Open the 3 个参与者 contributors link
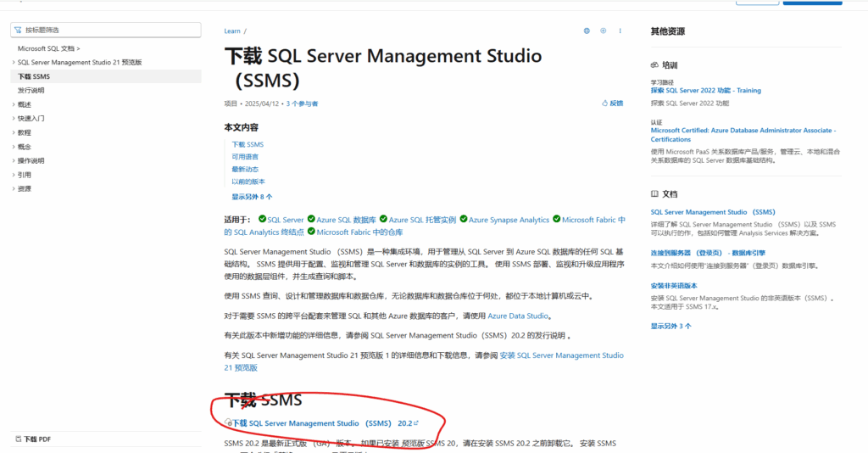The image size is (868, 453). pyautogui.click(x=302, y=103)
